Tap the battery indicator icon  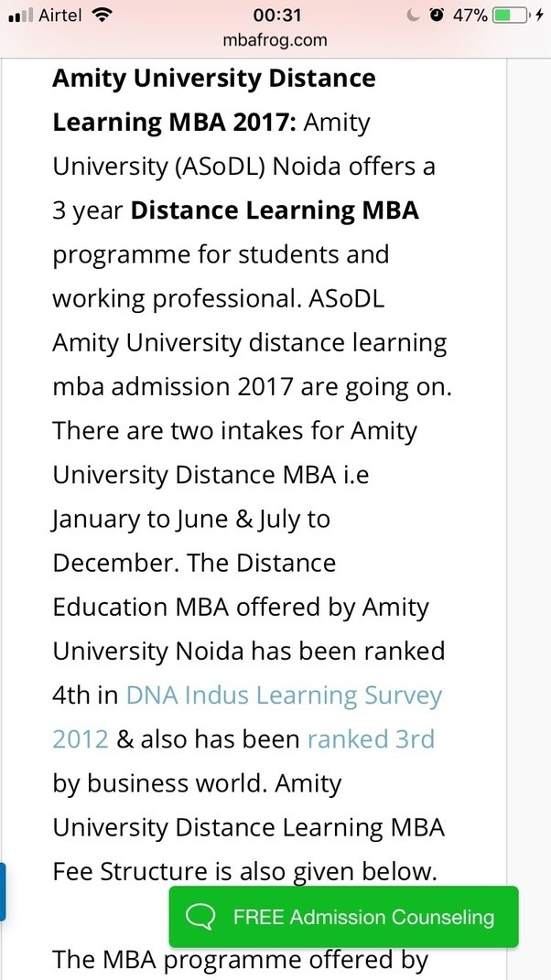511,16
